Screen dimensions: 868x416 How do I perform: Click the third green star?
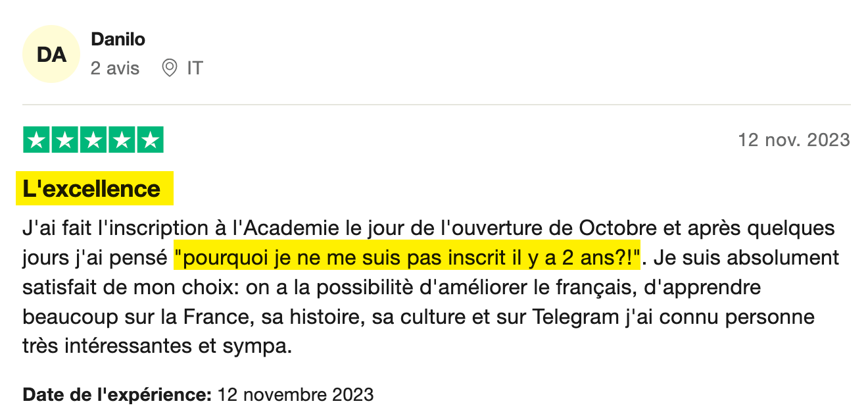[x=93, y=140]
